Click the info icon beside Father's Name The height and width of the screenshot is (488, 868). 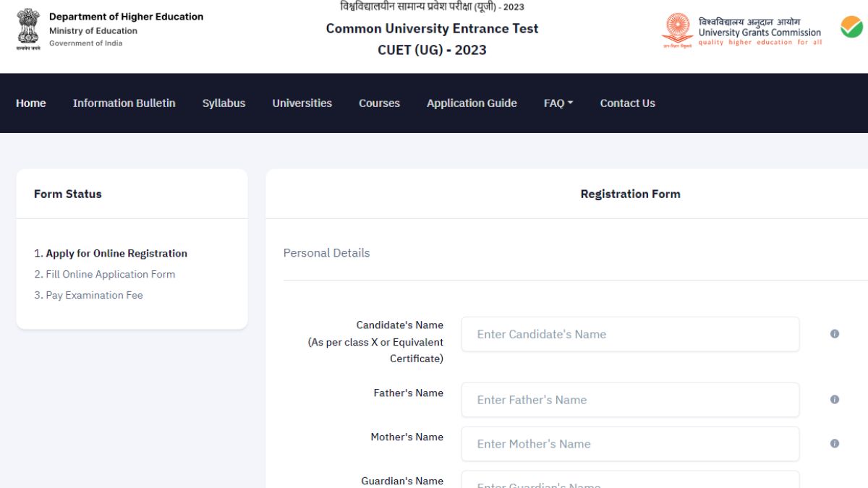(x=834, y=399)
